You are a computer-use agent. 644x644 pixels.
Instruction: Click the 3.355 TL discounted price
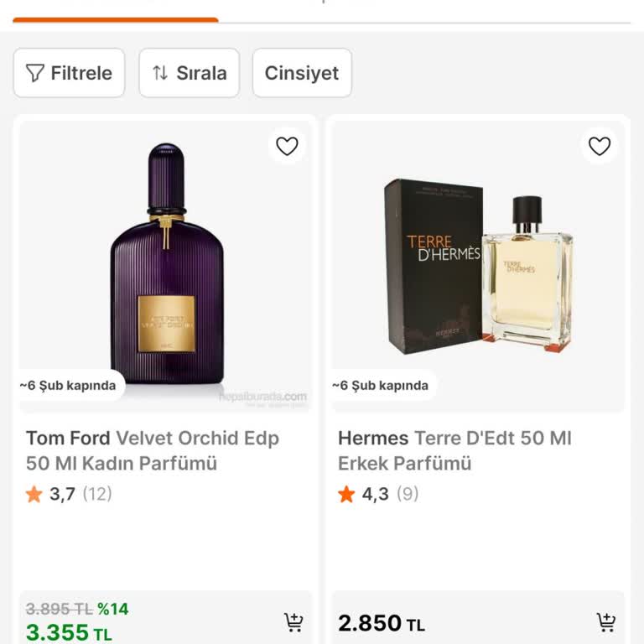coord(69,633)
